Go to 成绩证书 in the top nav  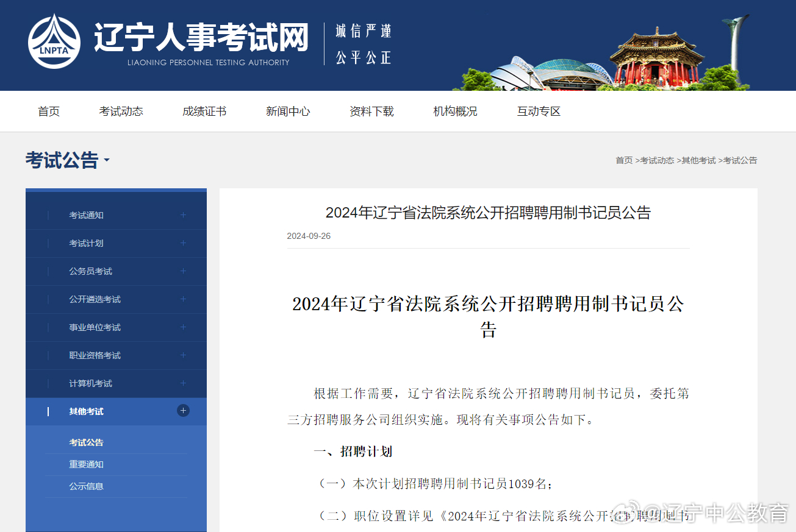204,112
